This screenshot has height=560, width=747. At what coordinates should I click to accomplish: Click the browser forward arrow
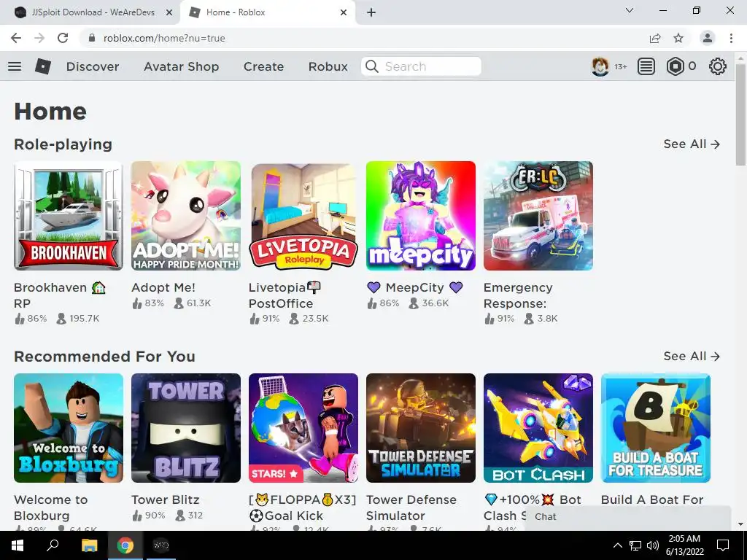click(39, 38)
